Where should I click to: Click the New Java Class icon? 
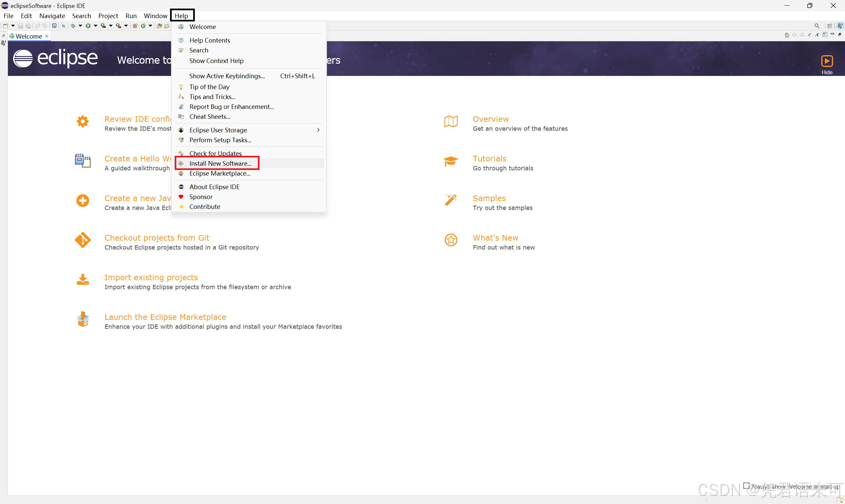click(143, 26)
